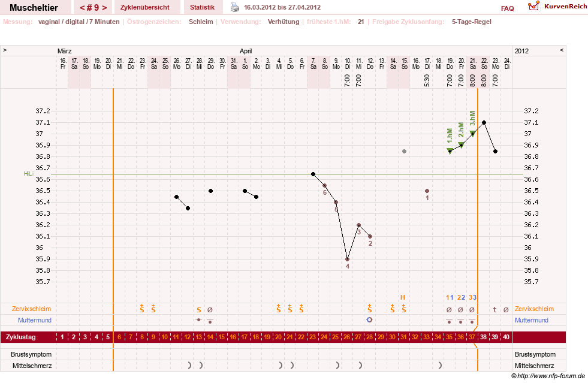Click cycle day 1 cell
Screen dimensions: 588x383
pos(62,337)
